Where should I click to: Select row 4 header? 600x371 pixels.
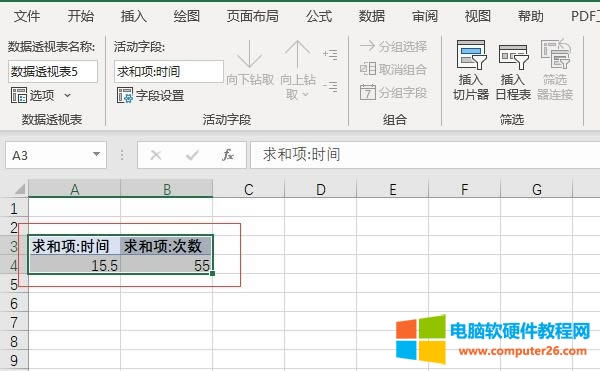click(x=14, y=265)
